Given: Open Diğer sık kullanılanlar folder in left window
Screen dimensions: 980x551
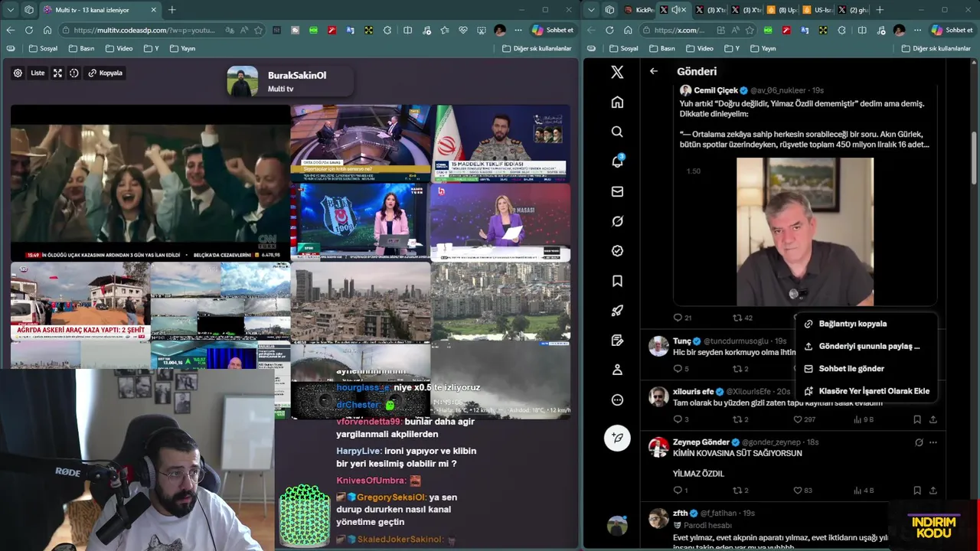Looking at the screenshot, I should (x=537, y=48).
